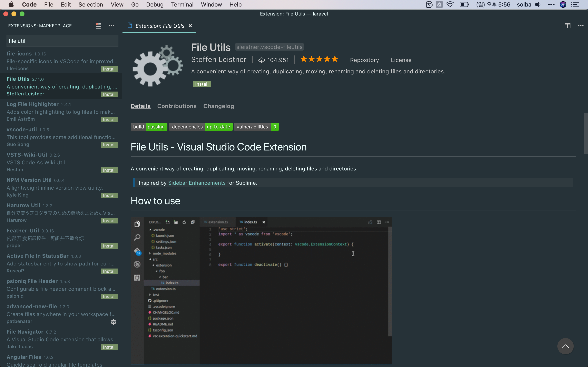Viewport: 588px width, 367px height.
Task: Switch to Contributions tab
Action: click(x=177, y=106)
